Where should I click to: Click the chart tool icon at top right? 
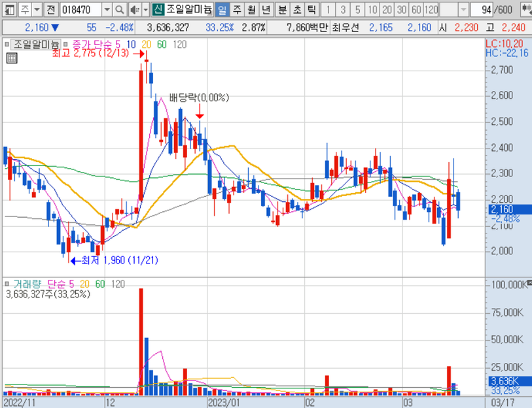527,9
